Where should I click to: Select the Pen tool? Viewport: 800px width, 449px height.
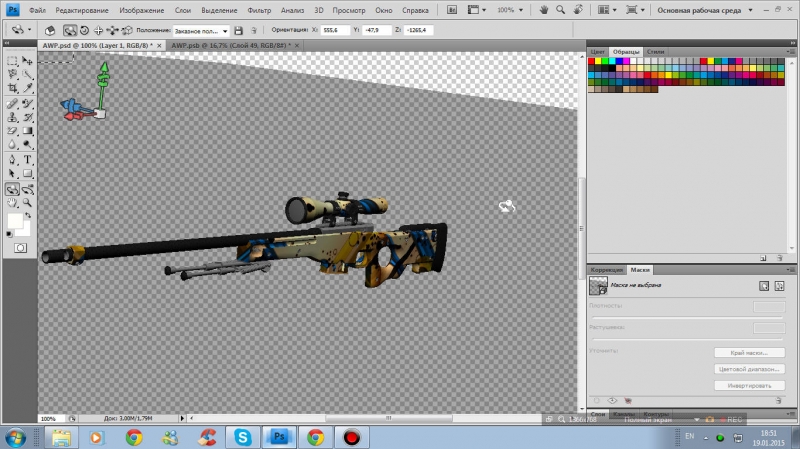12,160
